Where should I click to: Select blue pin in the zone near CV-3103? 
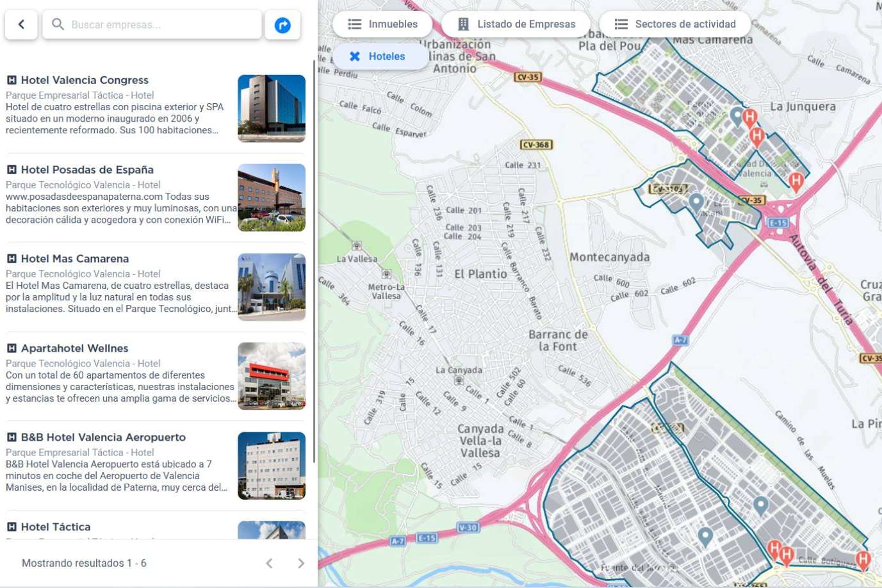tap(696, 204)
